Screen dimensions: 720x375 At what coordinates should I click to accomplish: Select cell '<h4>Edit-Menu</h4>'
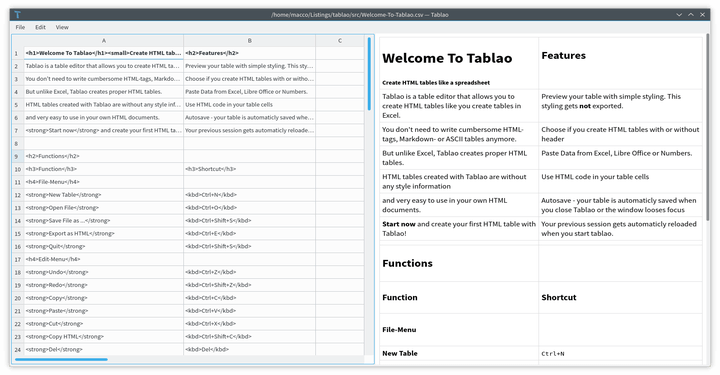pyautogui.click(x=104, y=259)
